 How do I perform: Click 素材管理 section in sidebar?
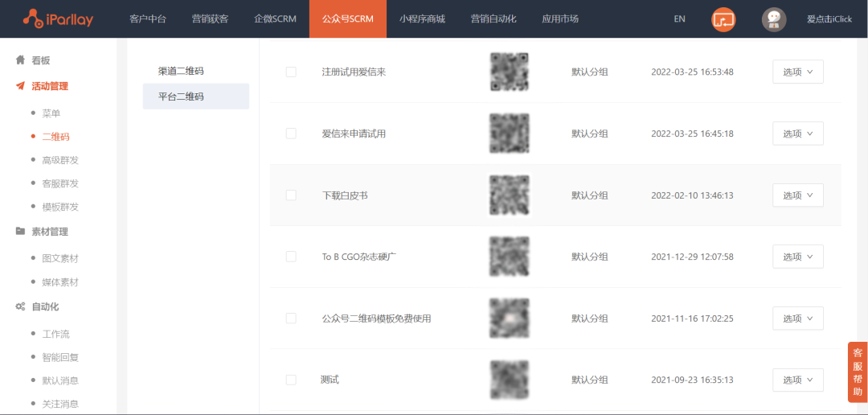(50, 232)
